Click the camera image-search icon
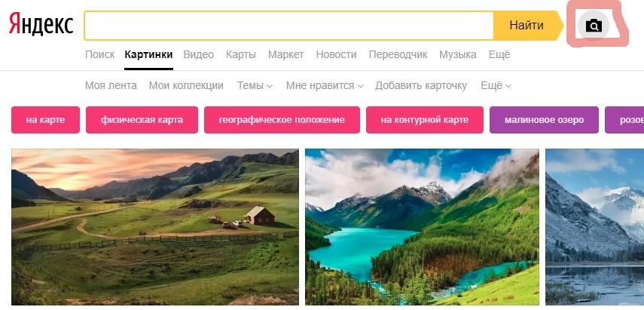The image size is (644, 310). pos(594,26)
